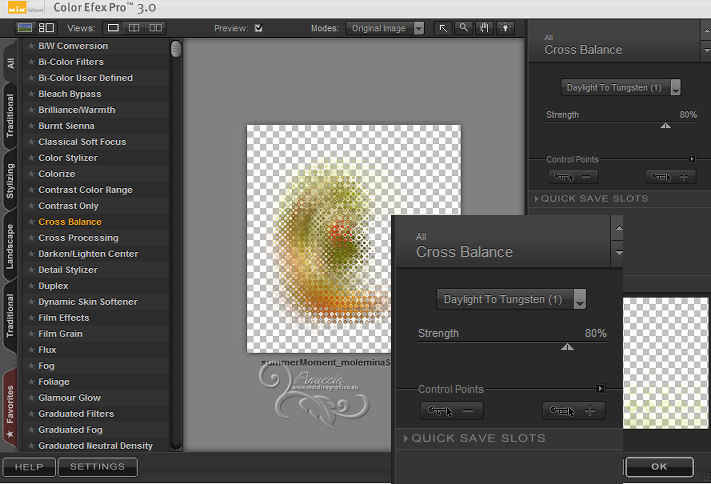Viewport: 711px width, 484px height.
Task: Select the Bi-Color Filters filter
Action: pyautogui.click(x=97, y=62)
